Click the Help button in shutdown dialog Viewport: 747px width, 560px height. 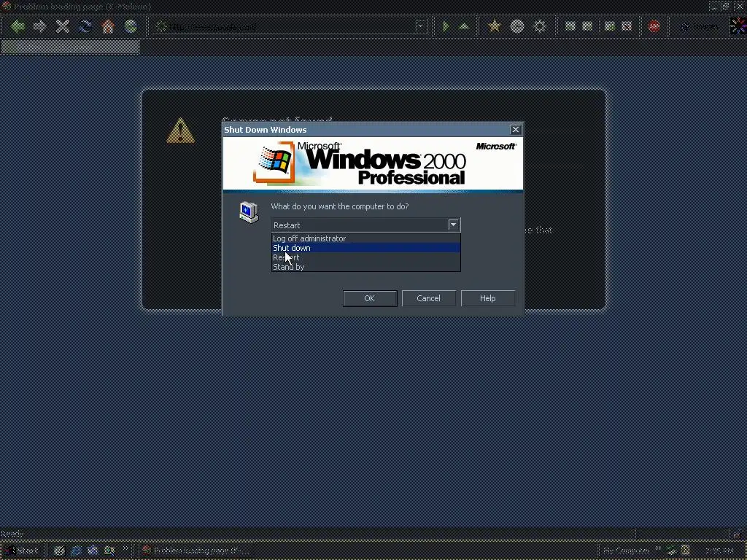[488, 298]
